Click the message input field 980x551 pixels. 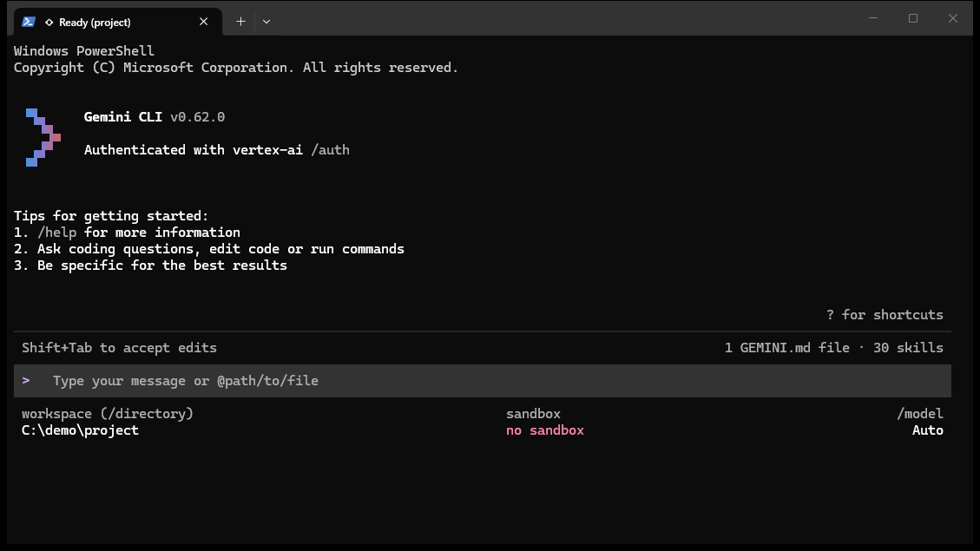(483, 381)
